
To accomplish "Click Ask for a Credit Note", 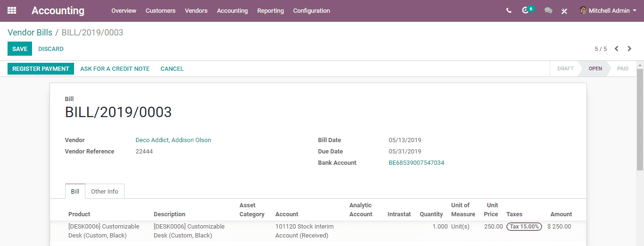I will [x=115, y=68].
